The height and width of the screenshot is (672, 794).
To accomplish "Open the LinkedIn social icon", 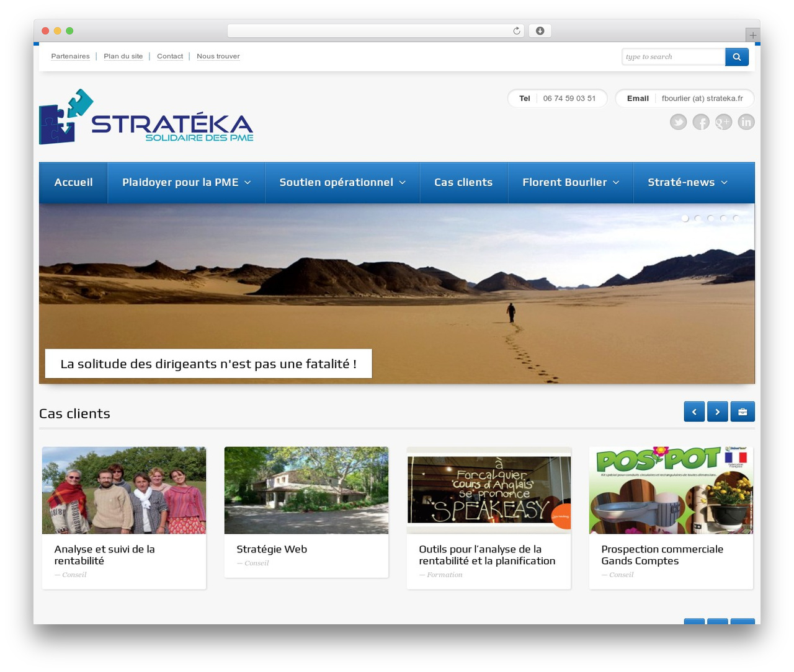I will coord(746,122).
